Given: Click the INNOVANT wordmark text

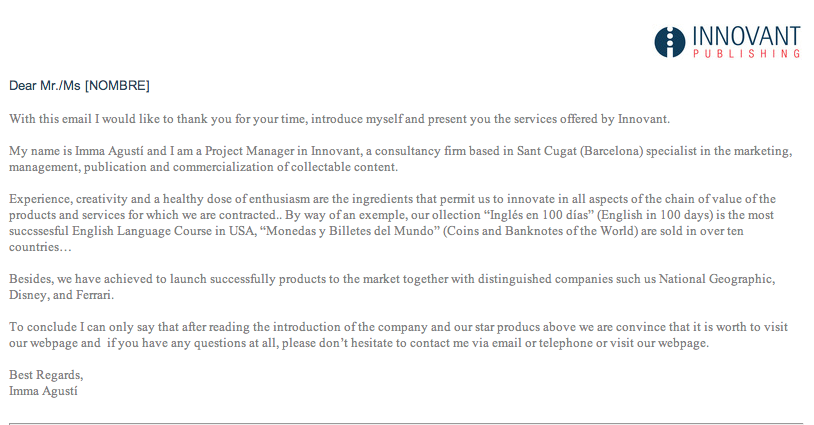Looking at the screenshot, I should pos(747,36).
